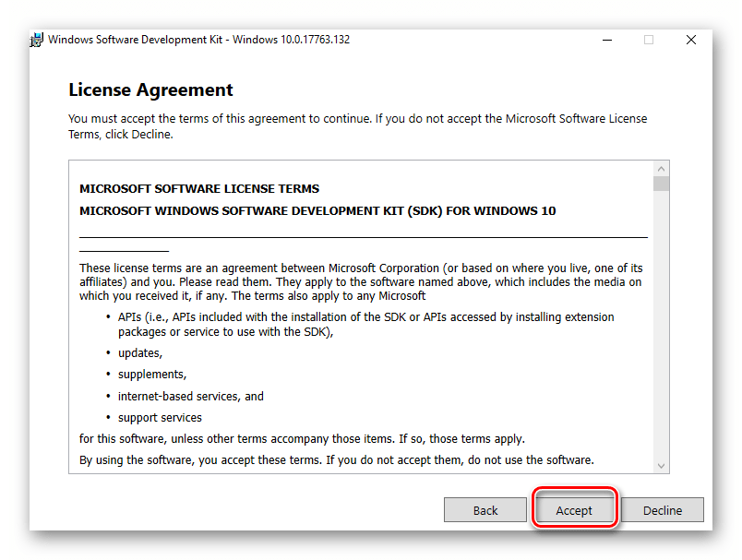The width and height of the screenshot is (742, 560).
Task: Click the license scrollbar down arrow
Action: click(x=661, y=467)
